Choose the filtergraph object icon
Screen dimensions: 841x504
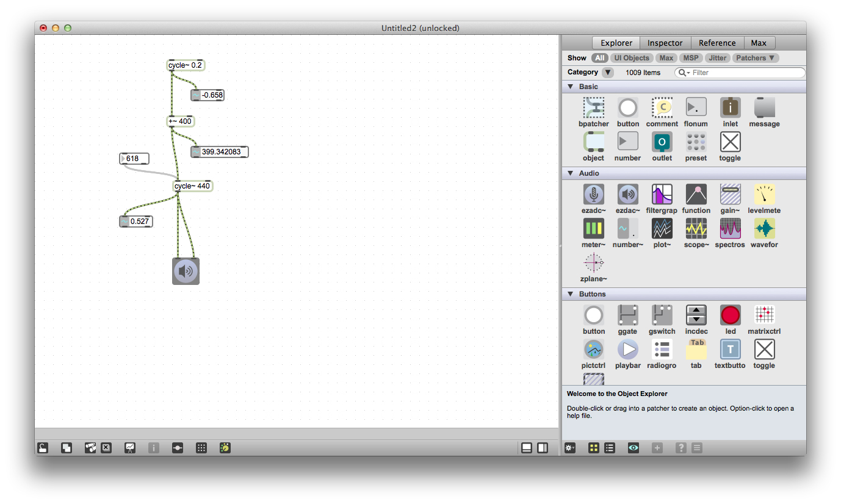[662, 195]
